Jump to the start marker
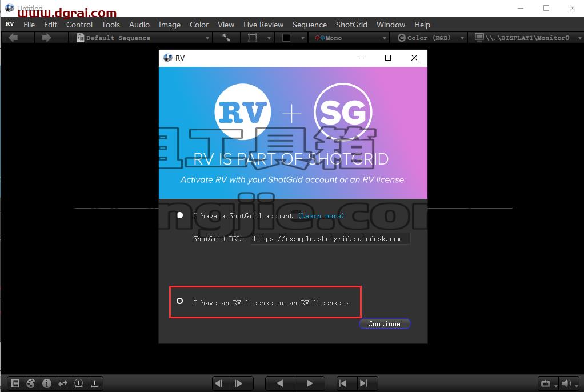Screen dimensions: 584x392 click(x=343, y=383)
